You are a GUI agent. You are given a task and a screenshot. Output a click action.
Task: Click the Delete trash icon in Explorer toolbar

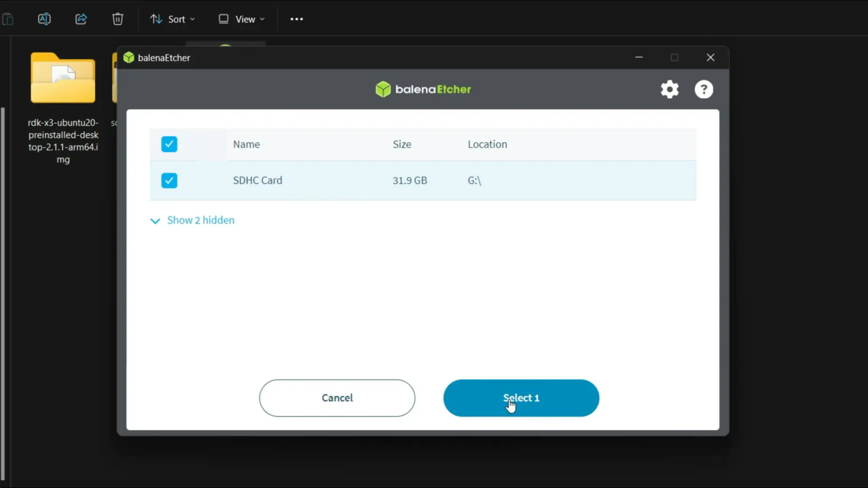point(118,19)
